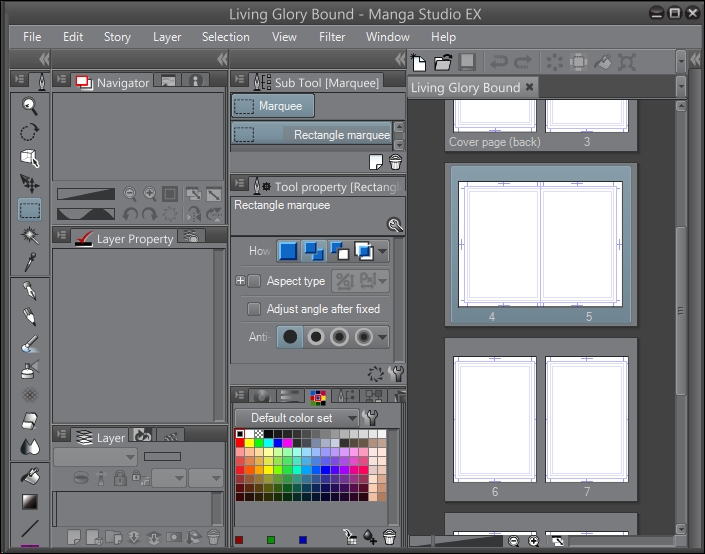The image size is (705, 554).
Task: Select the Gradient tool
Action: (x=30, y=502)
